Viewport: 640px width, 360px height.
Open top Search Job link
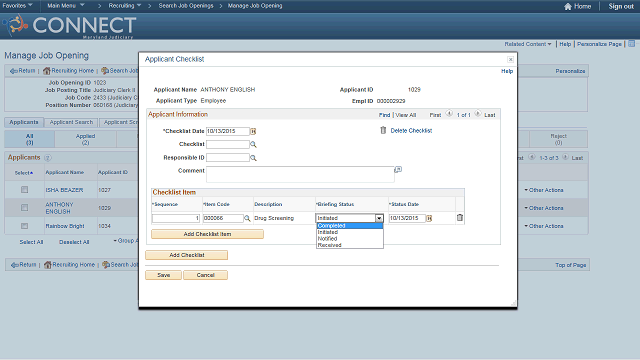pos(120,71)
